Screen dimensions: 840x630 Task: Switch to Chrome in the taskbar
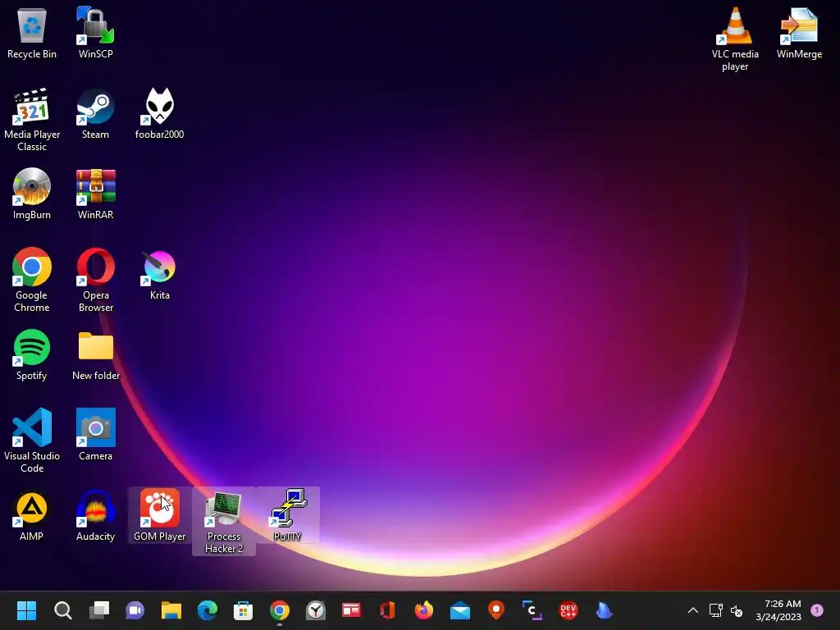point(280,610)
